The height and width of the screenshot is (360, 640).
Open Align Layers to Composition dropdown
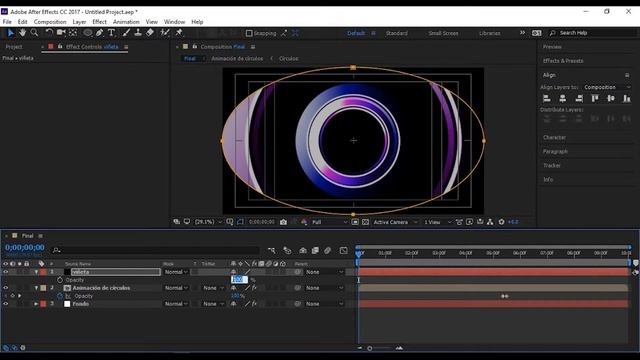click(x=606, y=87)
